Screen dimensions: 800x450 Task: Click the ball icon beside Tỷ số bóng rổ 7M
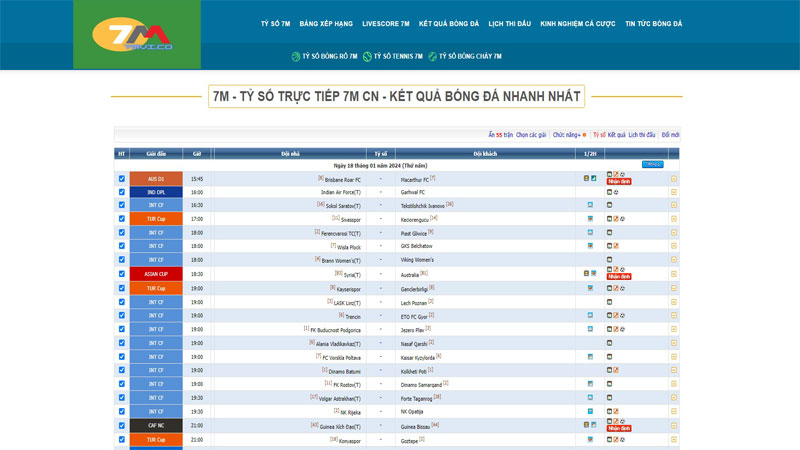point(295,57)
